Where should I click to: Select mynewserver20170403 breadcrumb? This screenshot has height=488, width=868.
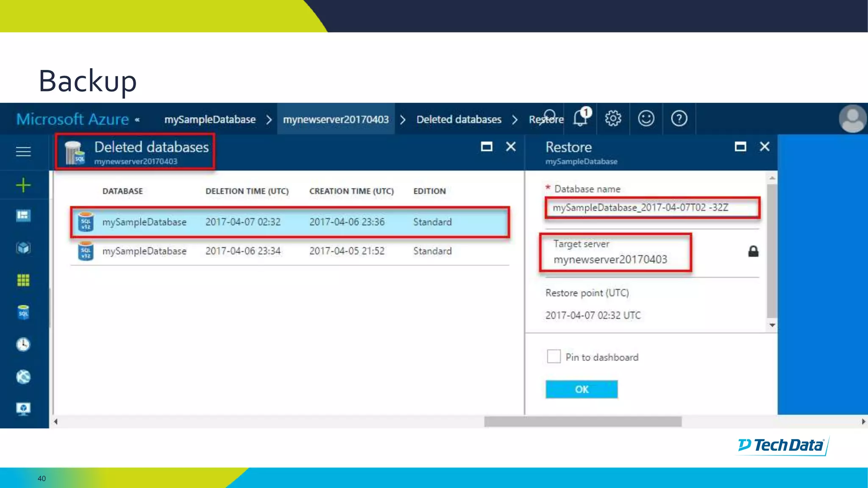tap(336, 119)
